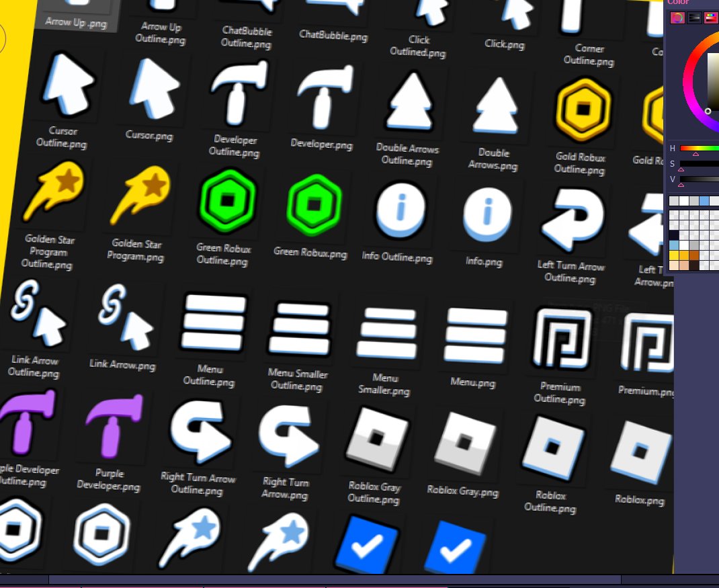The height and width of the screenshot is (588, 719).
Task: Select Green Robux Outline.png icon
Action: pos(228,200)
